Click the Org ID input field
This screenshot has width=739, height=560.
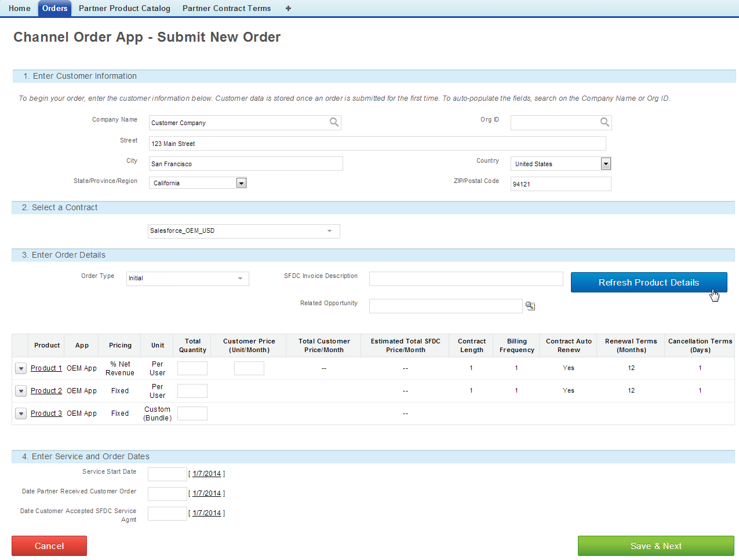pyautogui.click(x=561, y=122)
